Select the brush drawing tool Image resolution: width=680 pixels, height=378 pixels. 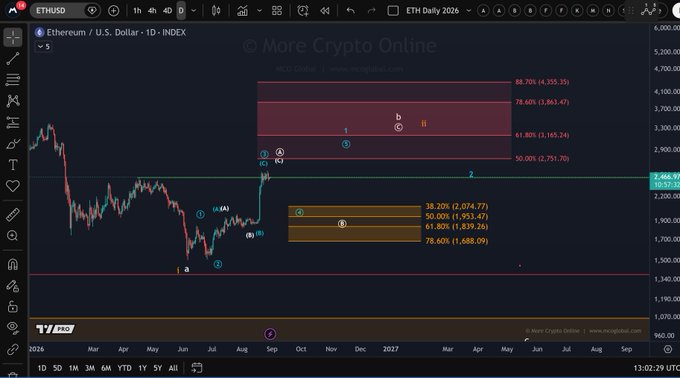coord(13,143)
